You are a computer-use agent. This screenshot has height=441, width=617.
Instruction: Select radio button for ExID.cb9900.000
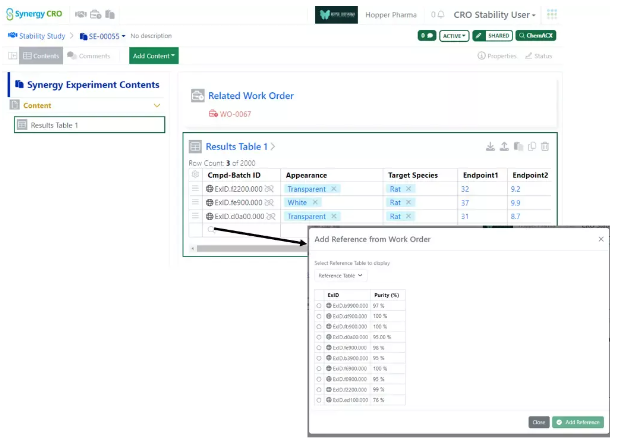coord(319,307)
